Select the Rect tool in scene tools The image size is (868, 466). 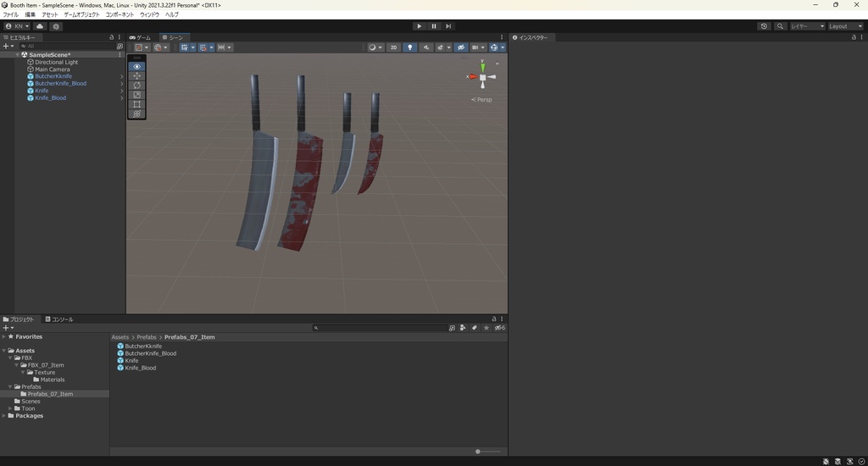pos(136,104)
